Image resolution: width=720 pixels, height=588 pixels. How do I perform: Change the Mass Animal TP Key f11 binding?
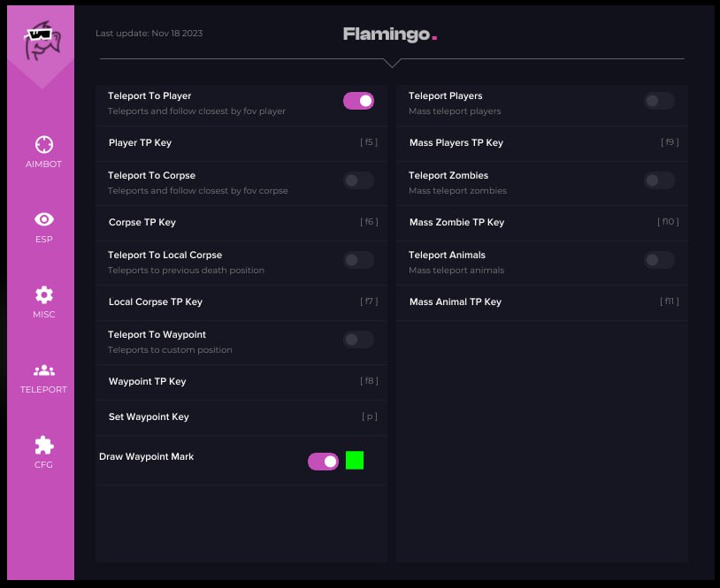[x=670, y=302]
